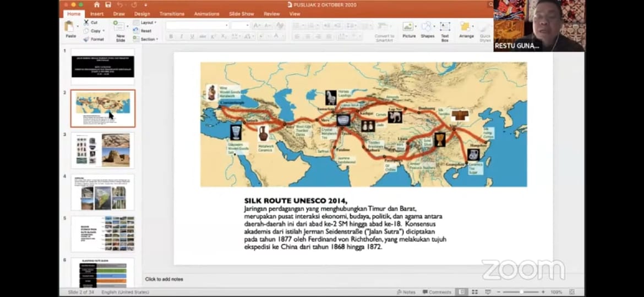
Task: Click the Cut scissors icon
Action: tap(87, 23)
